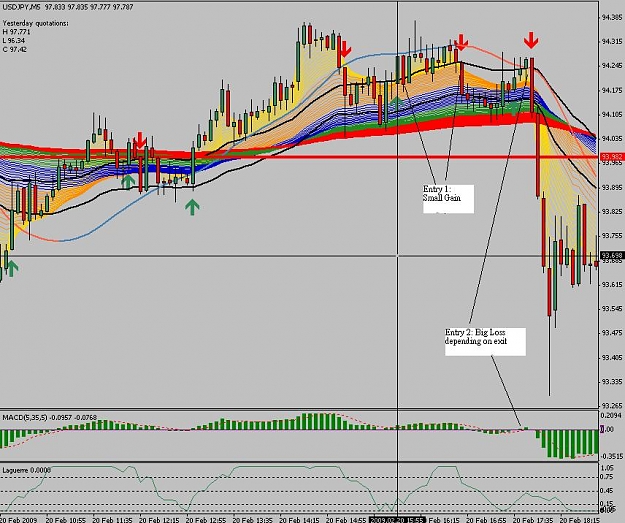
Task: Click the '20 Feb 11:35' time label
Action: click(x=112, y=520)
